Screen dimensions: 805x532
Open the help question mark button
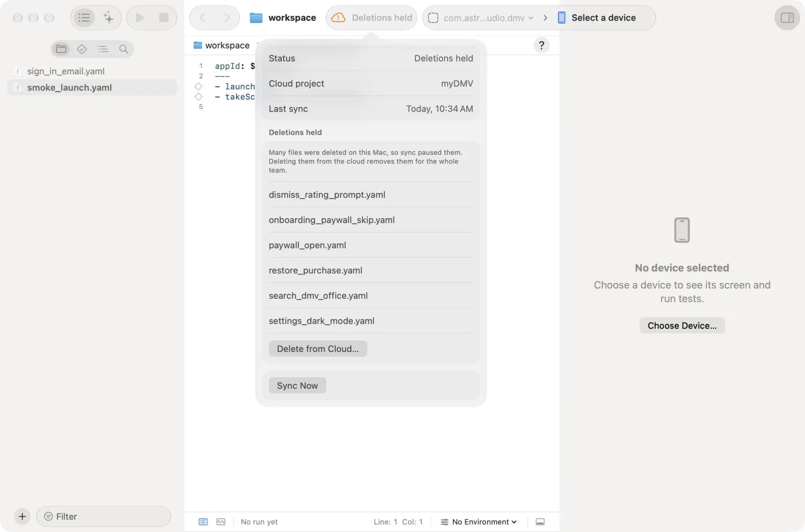[x=541, y=45]
